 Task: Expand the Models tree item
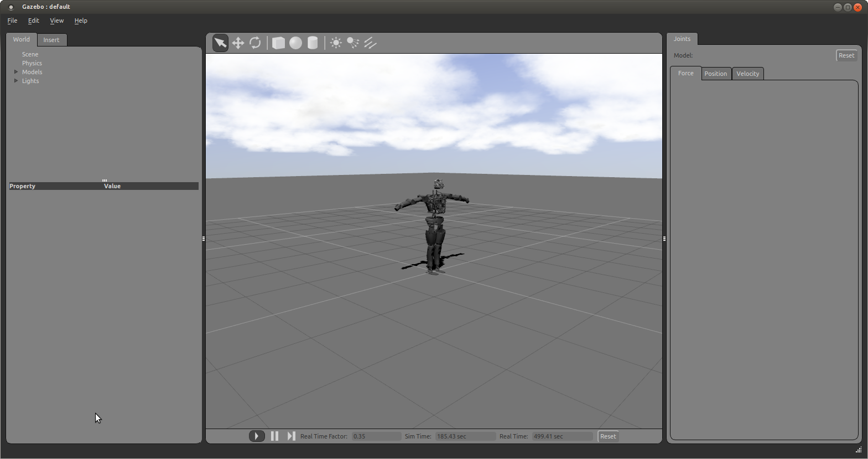16,72
